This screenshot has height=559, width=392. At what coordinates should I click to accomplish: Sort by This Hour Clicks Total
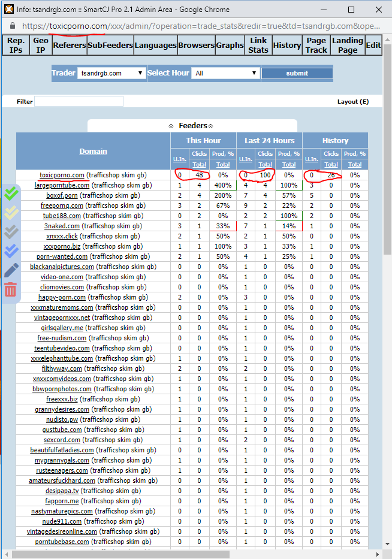(199, 164)
